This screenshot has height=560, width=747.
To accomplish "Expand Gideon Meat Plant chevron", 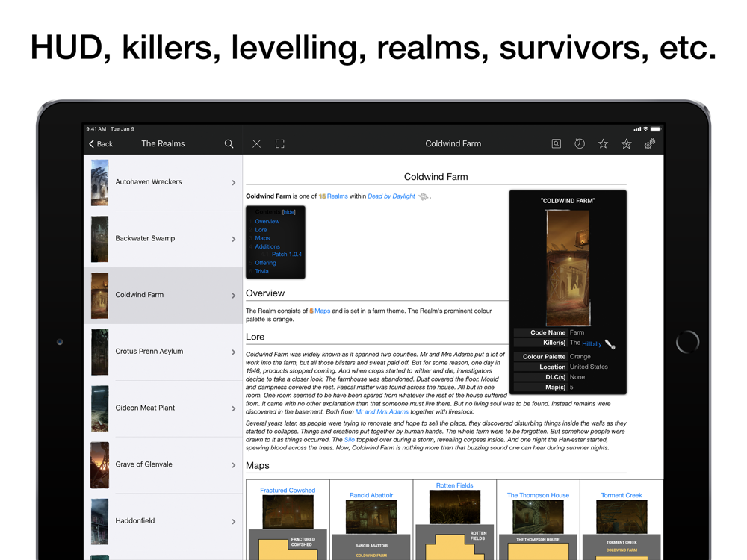I will [233, 408].
